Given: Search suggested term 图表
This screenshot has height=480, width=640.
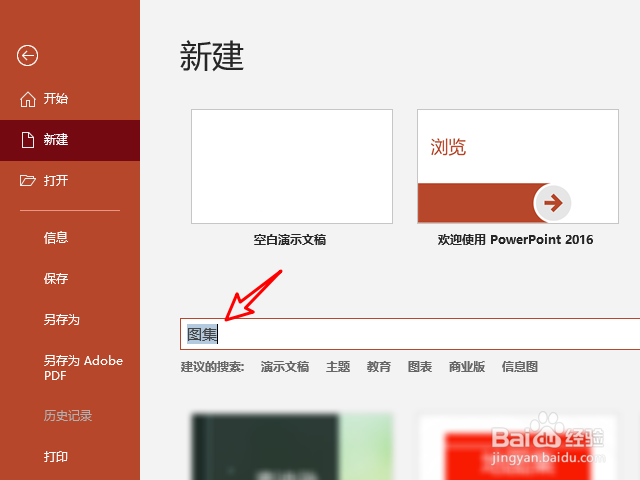Looking at the screenshot, I should (420, 367).
